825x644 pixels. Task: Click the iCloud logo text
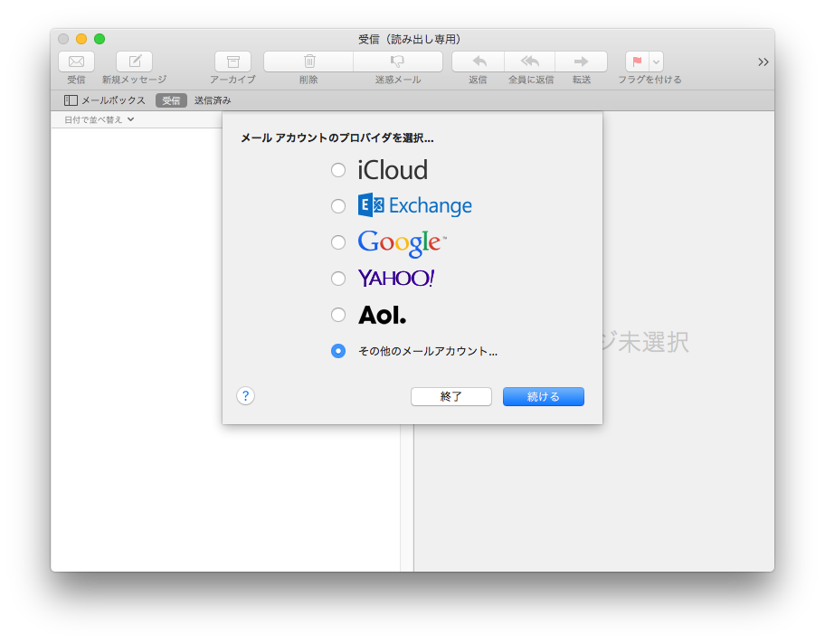(393, 170)
